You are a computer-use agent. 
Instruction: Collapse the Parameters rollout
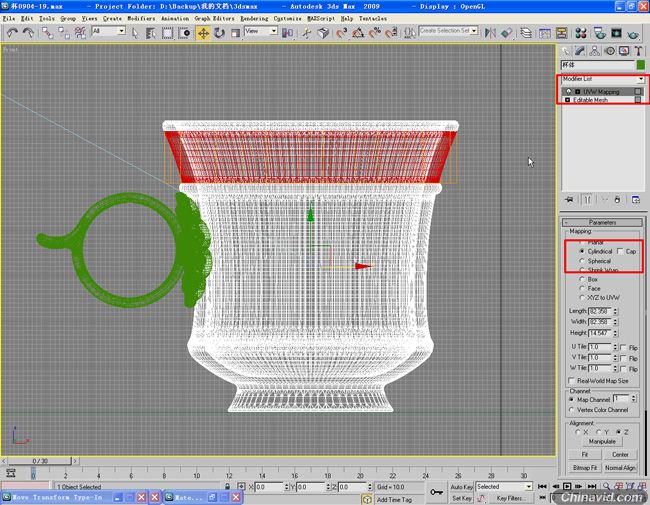[602, 222]
